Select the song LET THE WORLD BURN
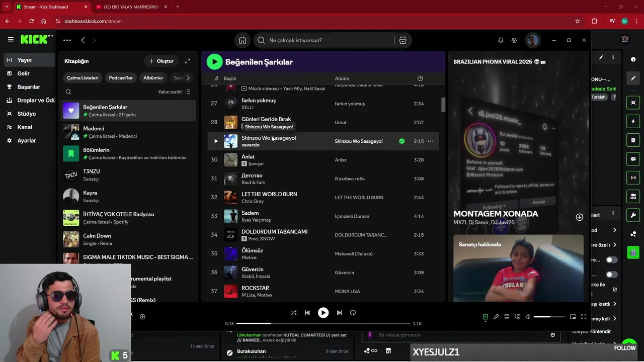 tap(323, 198)
